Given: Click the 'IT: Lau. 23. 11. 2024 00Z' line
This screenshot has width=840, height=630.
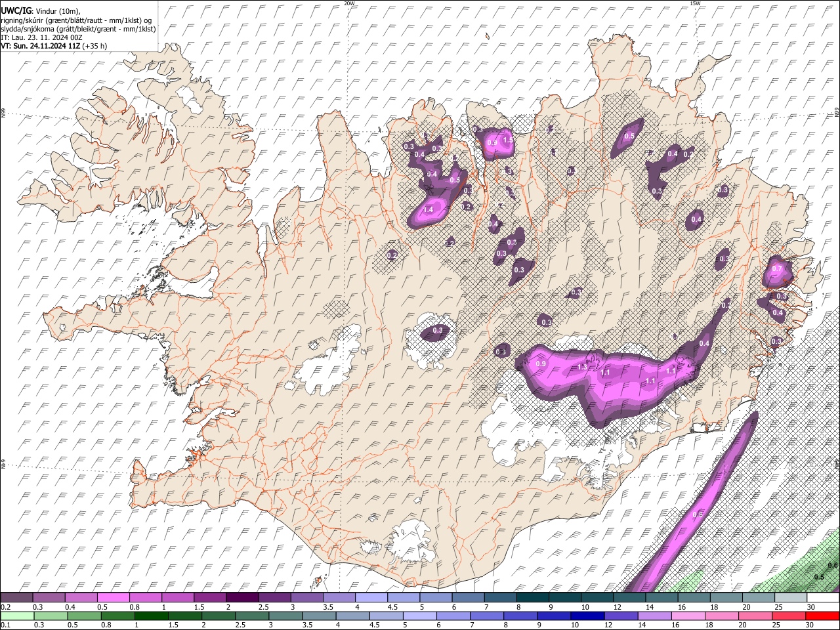Looking at the screenshot, I should coord(41,37).
